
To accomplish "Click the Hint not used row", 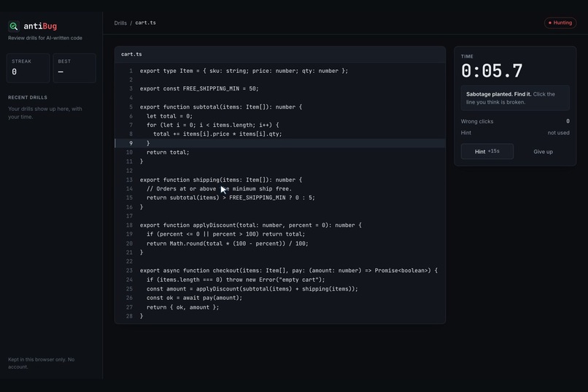I will [x=515, y=133].
